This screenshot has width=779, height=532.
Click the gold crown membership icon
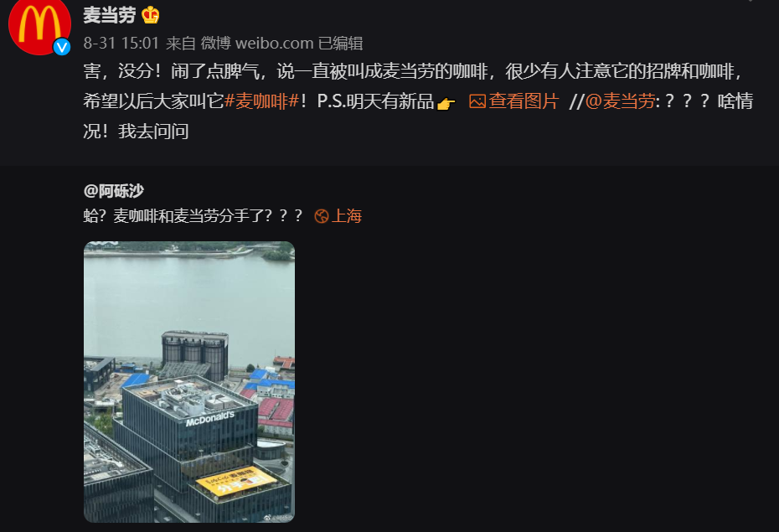tap(150, 15)
